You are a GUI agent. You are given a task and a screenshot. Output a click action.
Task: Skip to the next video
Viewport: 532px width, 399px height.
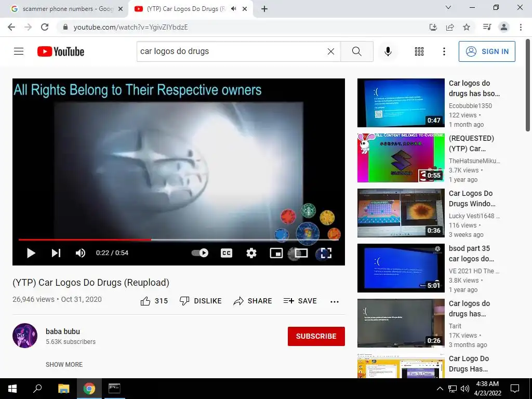coord(56,253)
